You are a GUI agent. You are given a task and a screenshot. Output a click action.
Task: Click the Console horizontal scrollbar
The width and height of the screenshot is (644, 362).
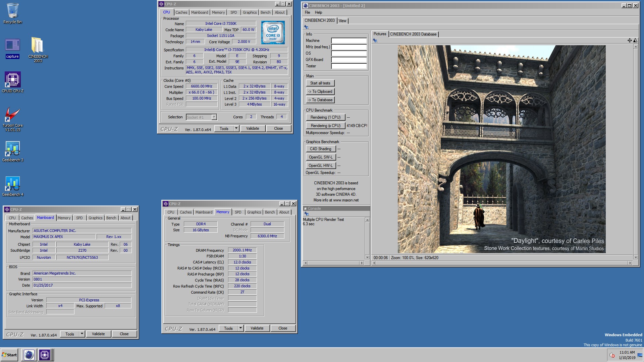[333, 263]
